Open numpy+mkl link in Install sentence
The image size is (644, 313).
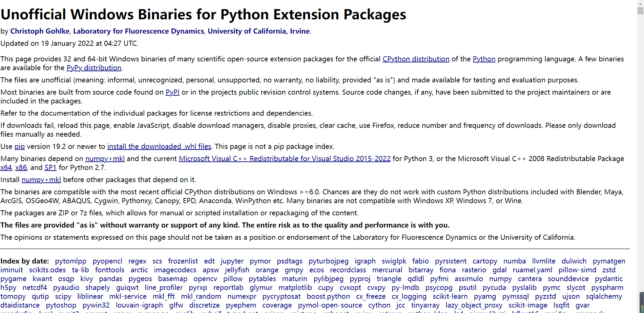pos(41,180)
